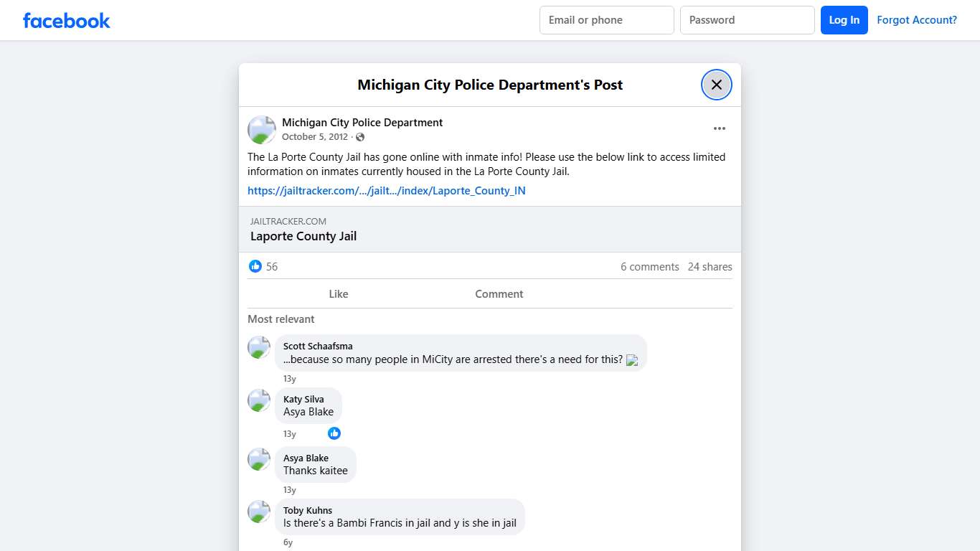The height and width of the screenshot is (551, 980).
Task: Open Scott Schaafsma's profile picture
Action: pos(258,347)
